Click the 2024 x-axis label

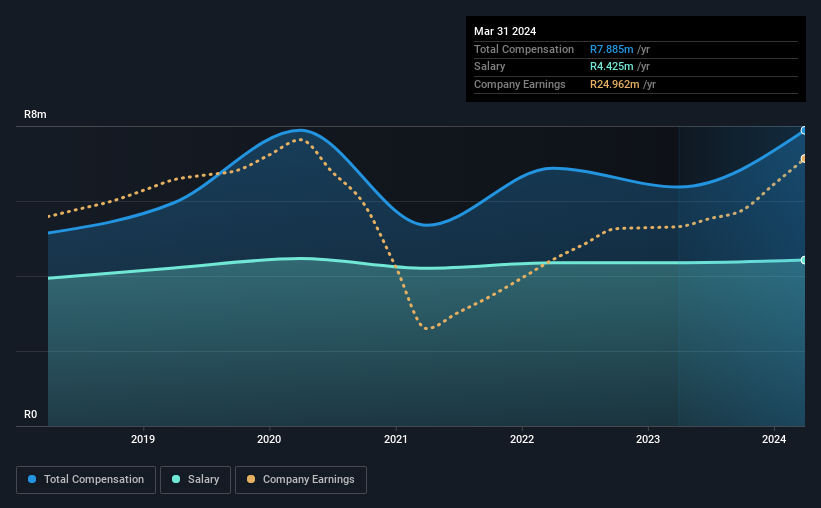(x=774, y=439)
